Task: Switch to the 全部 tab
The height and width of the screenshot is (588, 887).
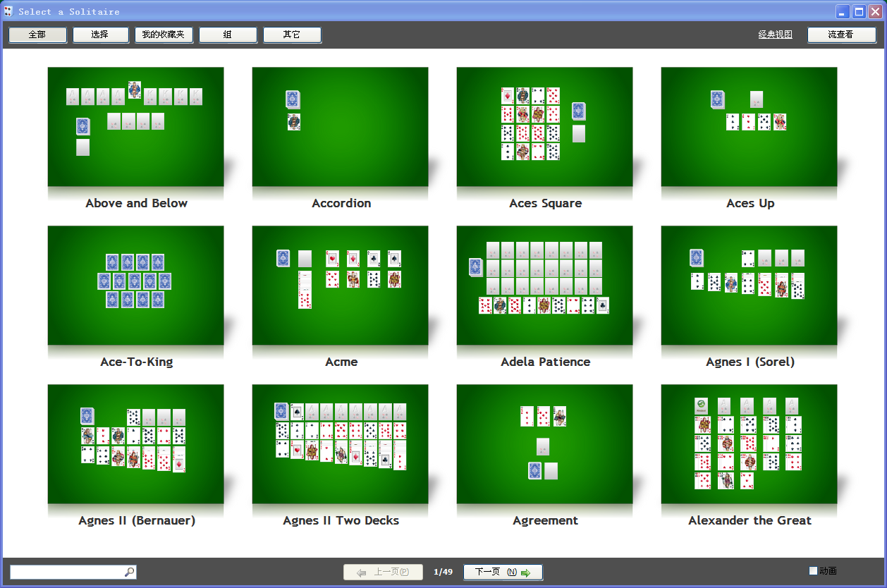Action: click(37, 35)
